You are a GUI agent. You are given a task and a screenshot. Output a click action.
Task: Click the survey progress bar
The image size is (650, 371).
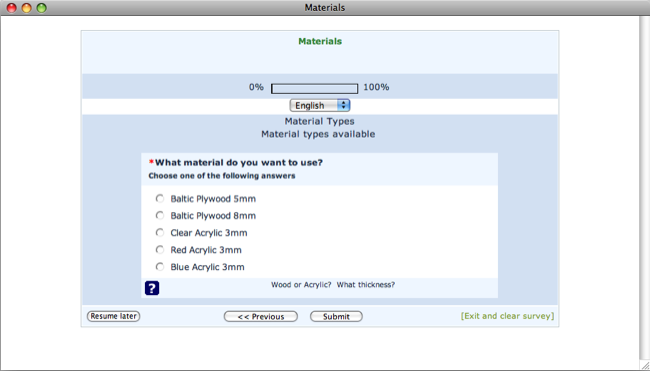314,89
